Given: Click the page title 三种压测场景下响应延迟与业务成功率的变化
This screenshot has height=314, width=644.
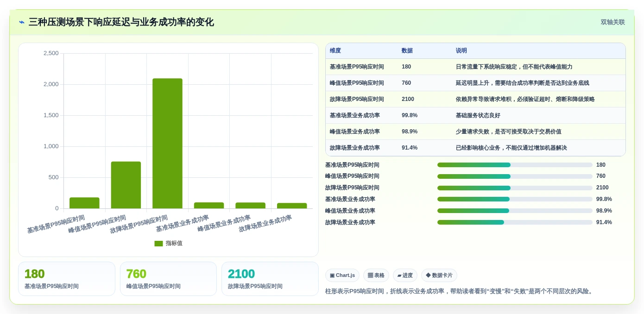Looking at the screenshot, I should coord(121,22).
